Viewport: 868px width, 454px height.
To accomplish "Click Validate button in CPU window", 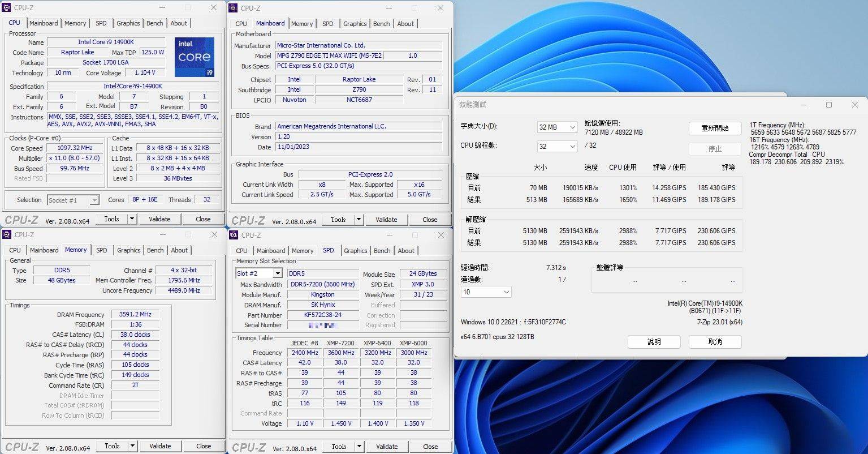I will 159,219.
